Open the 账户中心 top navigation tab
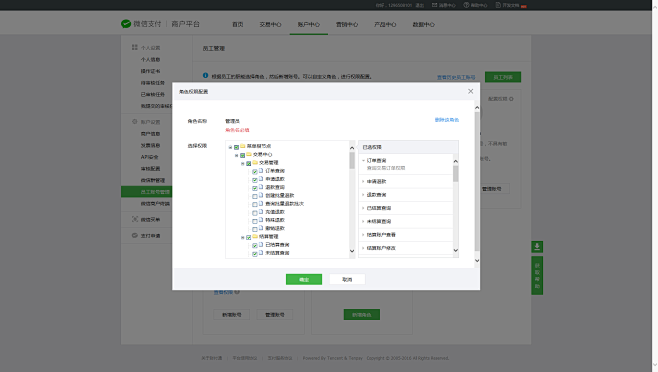 tap(308, 24)
